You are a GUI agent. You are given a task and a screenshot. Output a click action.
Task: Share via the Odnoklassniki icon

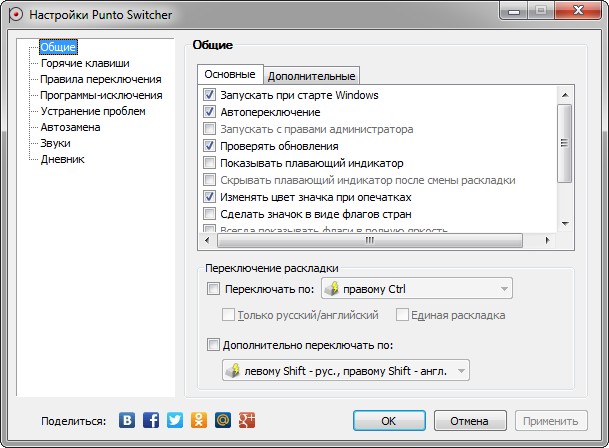[x=199, y=420]
